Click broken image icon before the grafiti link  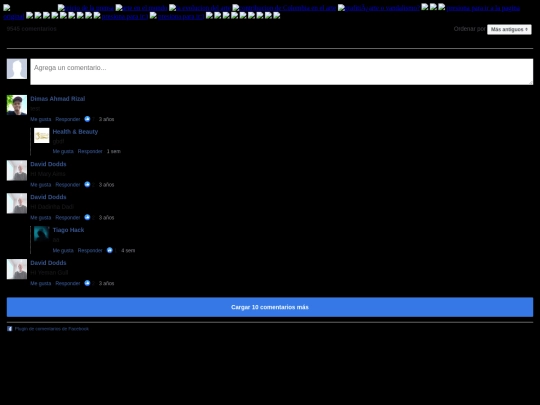pyautogui.click(x=341, y=8)
